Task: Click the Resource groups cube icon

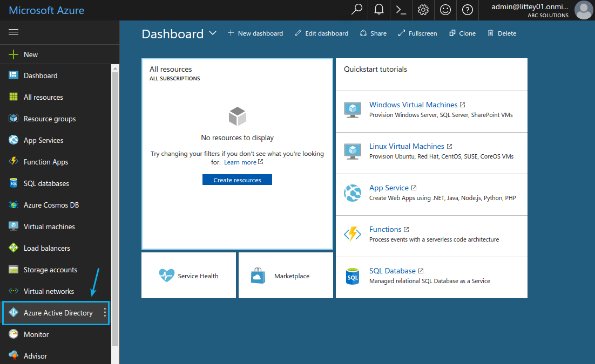Action: pos(13,118)
